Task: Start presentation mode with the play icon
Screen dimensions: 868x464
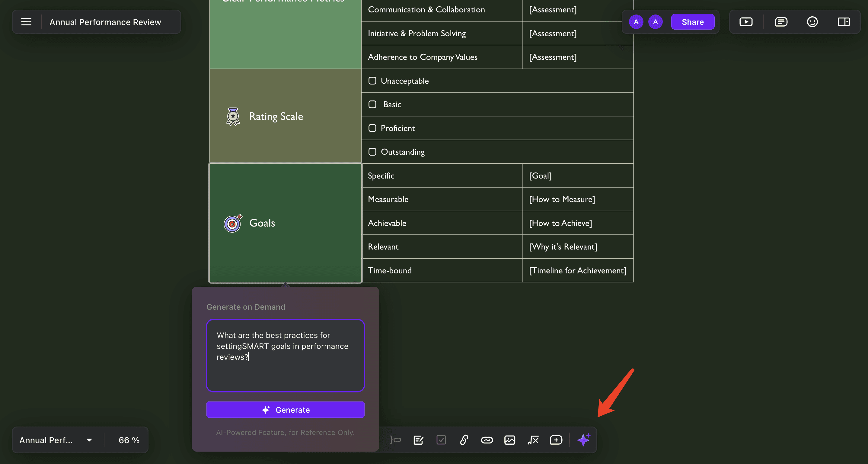Action: coord(746,22)
